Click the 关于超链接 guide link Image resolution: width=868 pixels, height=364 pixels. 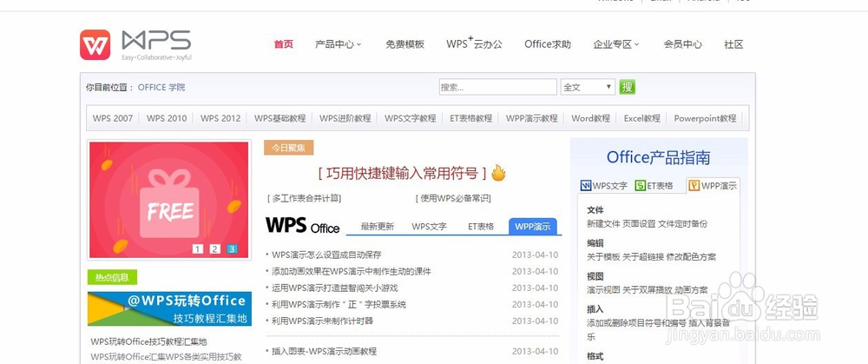click(643, 257)
